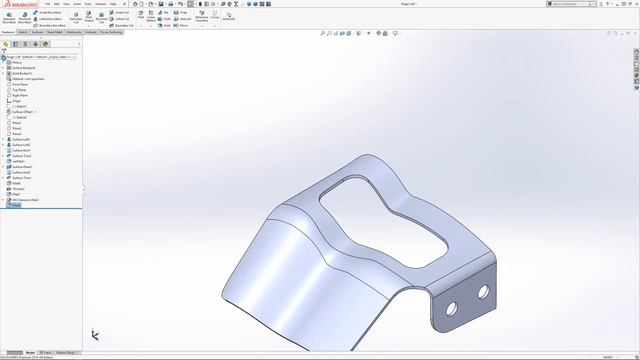The width and height of the screenshot is (640, 360).
Task: Open the Fillet dropdown arrow
Action: [141, 26]
